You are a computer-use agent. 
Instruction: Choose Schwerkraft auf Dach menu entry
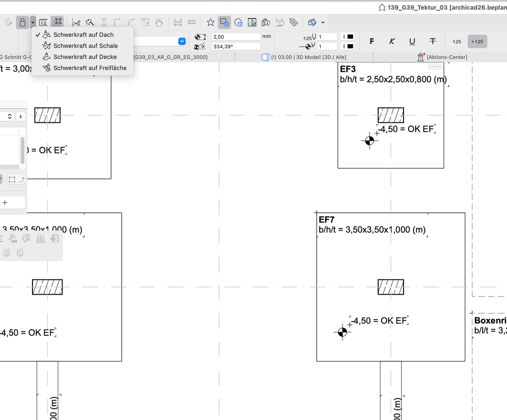[x=83, y=35]
